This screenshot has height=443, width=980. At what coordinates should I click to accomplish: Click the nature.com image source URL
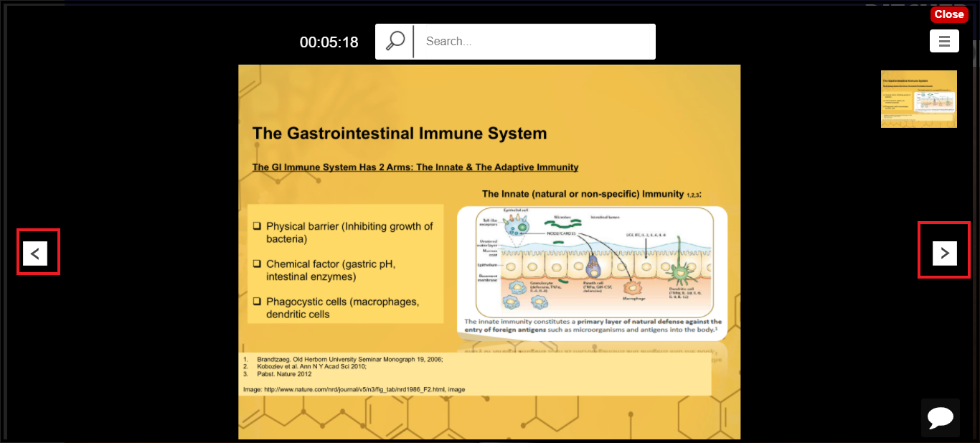point(354,389)
